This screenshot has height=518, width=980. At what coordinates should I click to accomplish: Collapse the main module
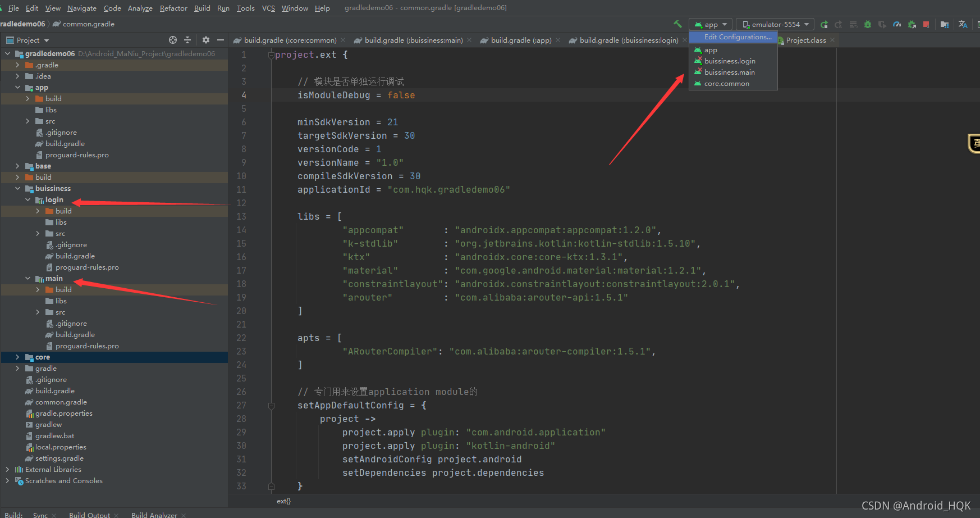tap(28, 278)
